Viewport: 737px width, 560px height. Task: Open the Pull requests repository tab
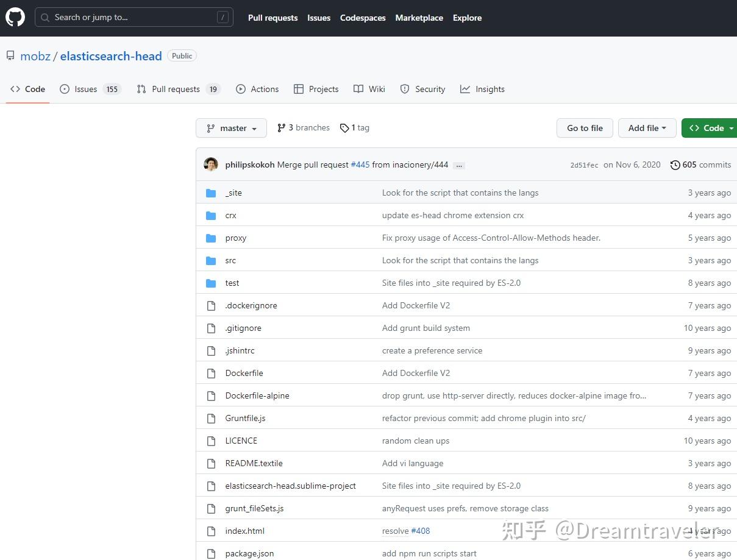176,89
